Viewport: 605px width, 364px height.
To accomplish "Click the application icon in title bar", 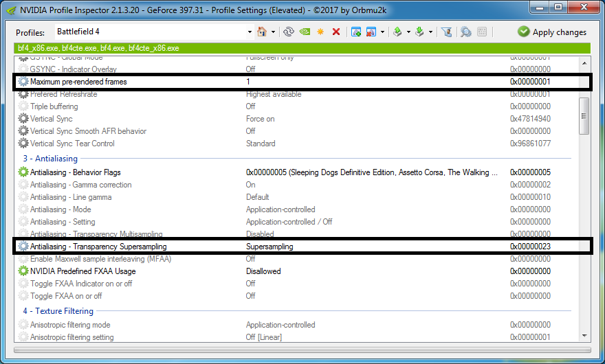I will (12, 10).
